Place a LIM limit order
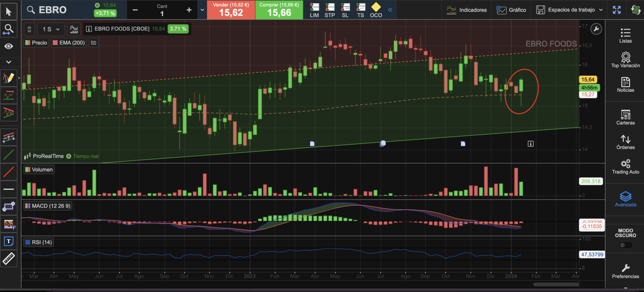The image size is (644, 292). tap(315, 10)
